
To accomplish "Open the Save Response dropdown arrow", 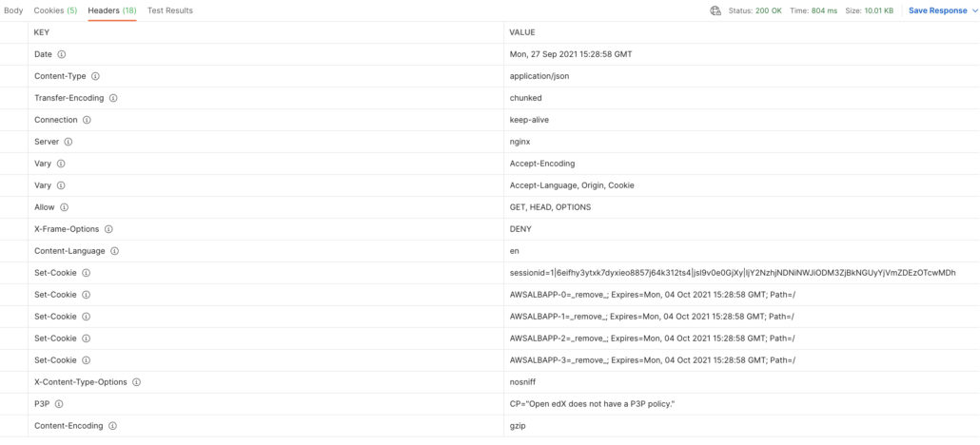I will coord(973,11).
